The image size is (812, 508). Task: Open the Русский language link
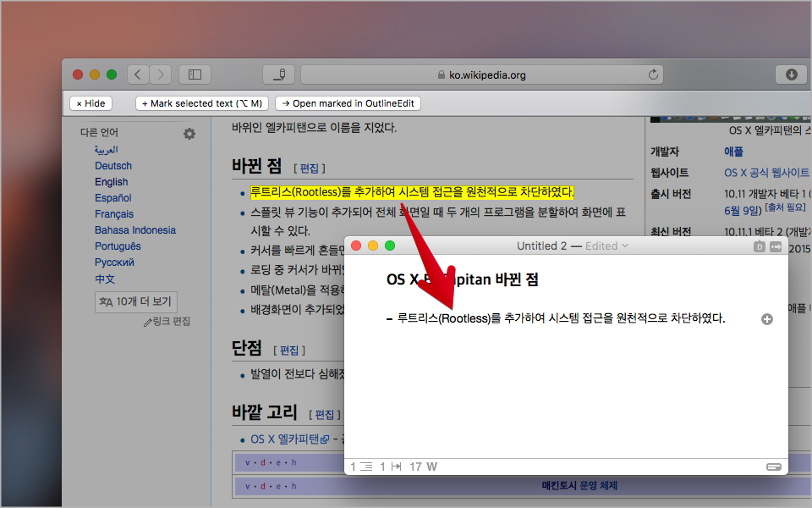tap(114, 262)
